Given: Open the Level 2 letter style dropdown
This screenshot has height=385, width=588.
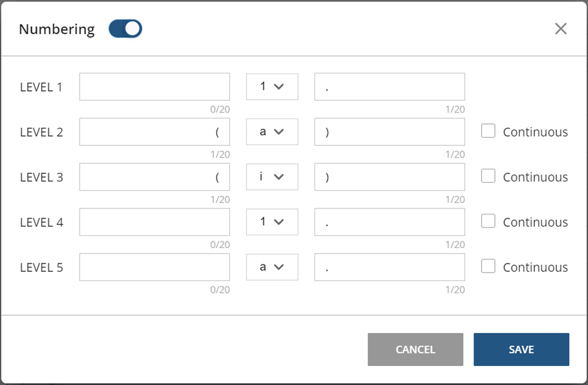Looking at the screenshot, I should click(x=272, y=131).
